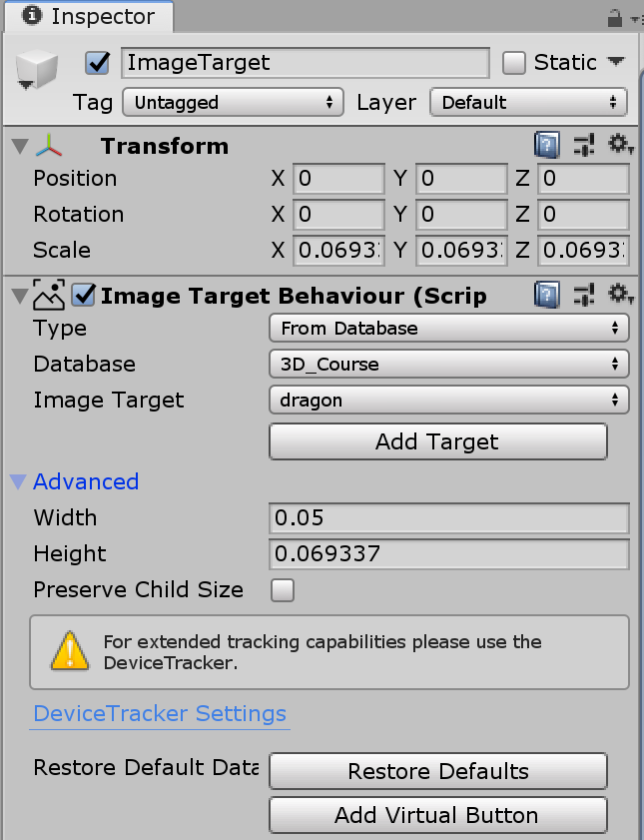
Task: Toggle the Preserve Child Size checkbox
Action: coord(282,590)
